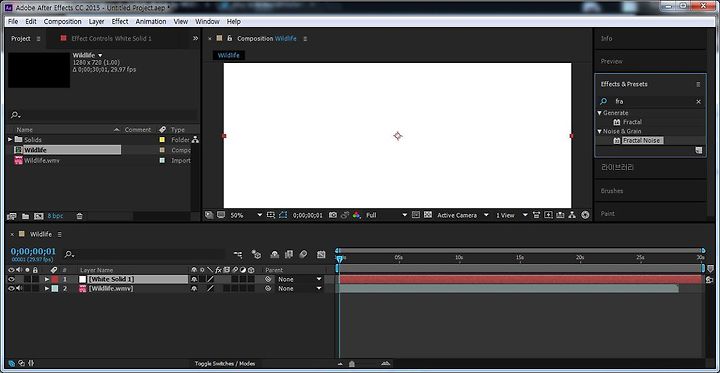Collapse the Generate effects category
Image resolution: width=720 pixels, height=373 pixels.
[x=600, y=113]
